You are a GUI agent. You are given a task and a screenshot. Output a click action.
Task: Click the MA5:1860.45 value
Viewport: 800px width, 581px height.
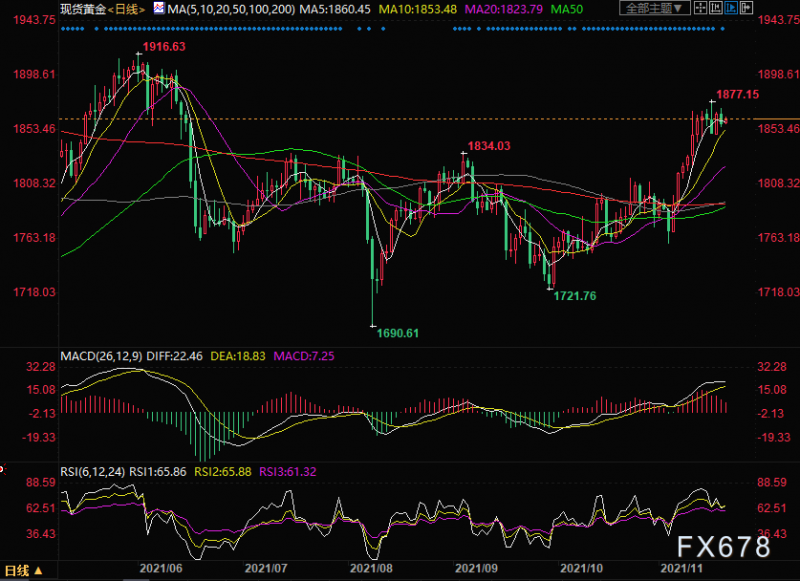pos(335,9)
